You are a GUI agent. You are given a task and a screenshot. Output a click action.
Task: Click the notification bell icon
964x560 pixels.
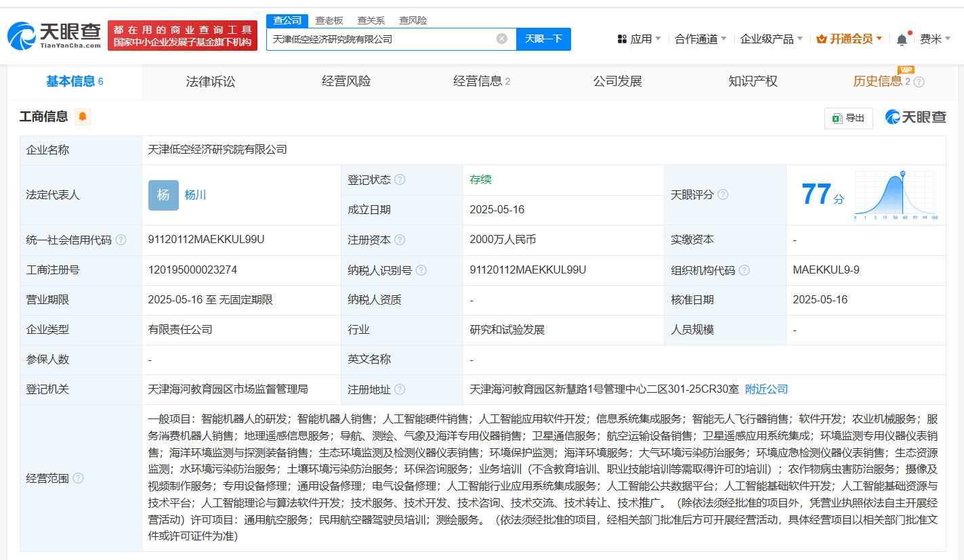(x=902, y=39)
